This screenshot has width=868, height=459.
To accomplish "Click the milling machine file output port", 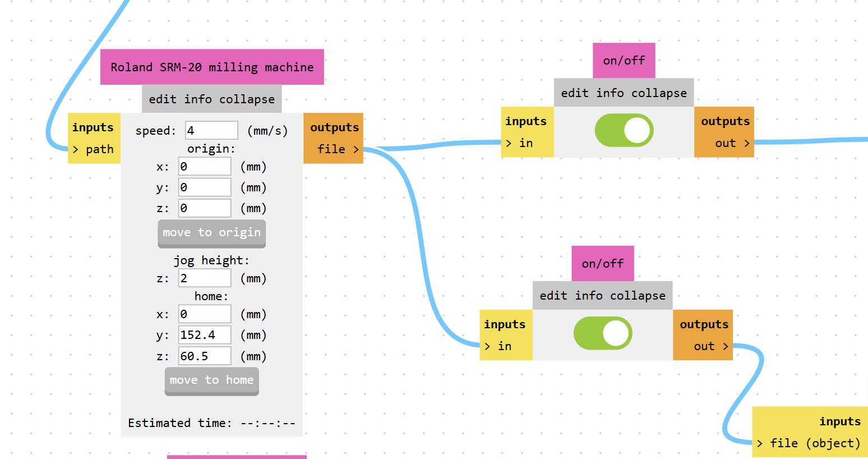I will (x=338, y=149).
